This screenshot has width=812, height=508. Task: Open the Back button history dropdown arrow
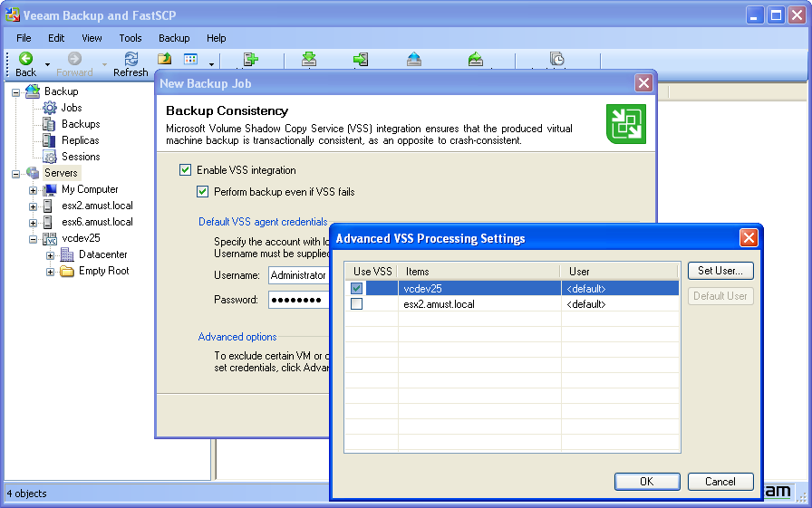click(x=47, y=64)
